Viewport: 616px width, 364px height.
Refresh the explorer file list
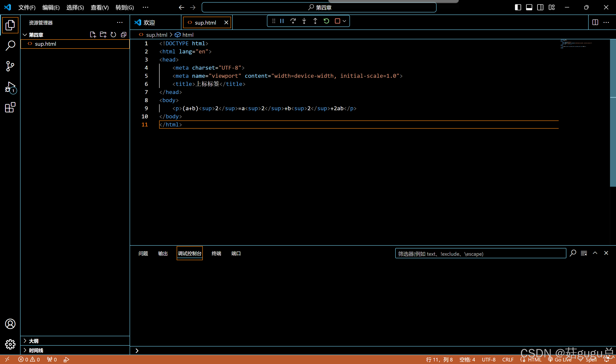[x=113, y=35]
